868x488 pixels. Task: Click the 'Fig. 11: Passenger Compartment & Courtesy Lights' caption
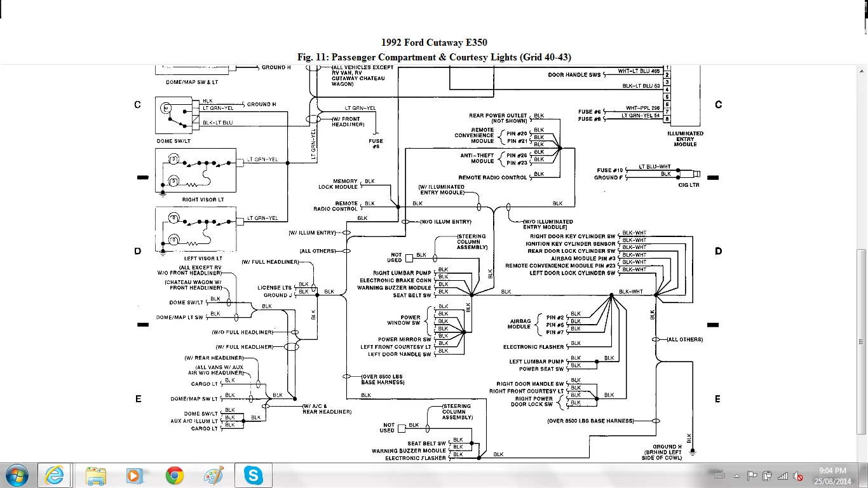coord(434,57)
